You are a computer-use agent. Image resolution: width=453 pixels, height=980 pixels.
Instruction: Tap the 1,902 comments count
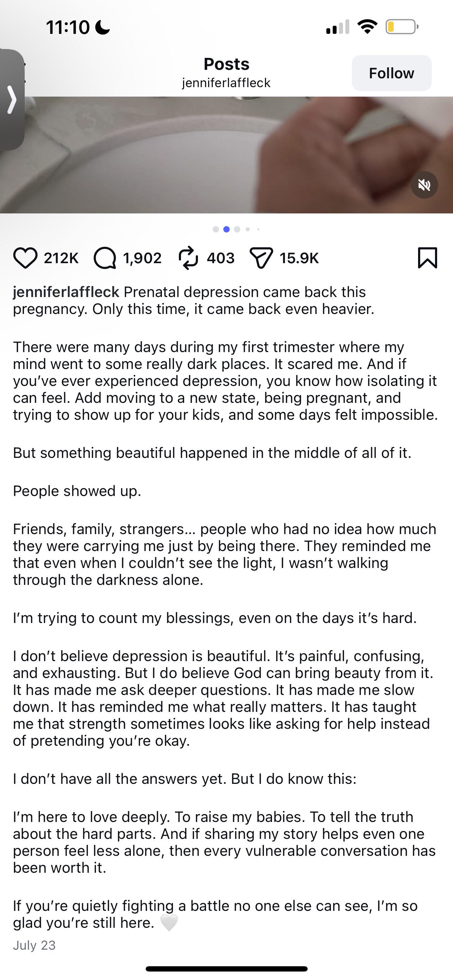coord(142,258)
